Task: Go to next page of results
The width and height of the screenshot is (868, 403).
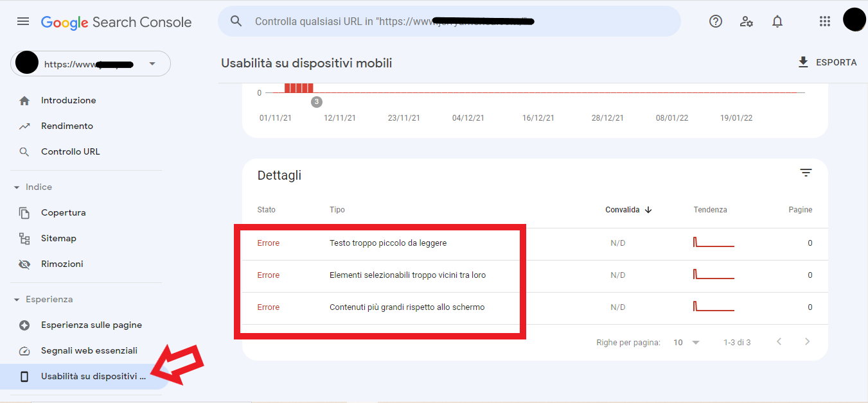Action: point(808,342)
